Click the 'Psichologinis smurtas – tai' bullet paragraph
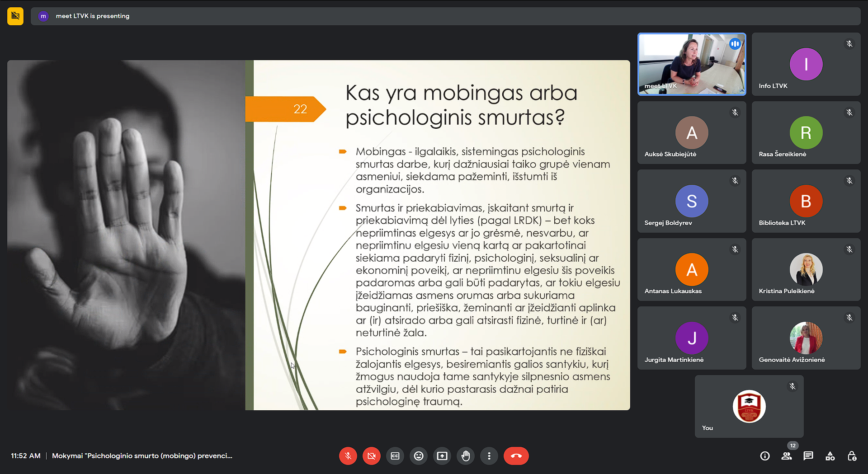 [x=483, y=376]
